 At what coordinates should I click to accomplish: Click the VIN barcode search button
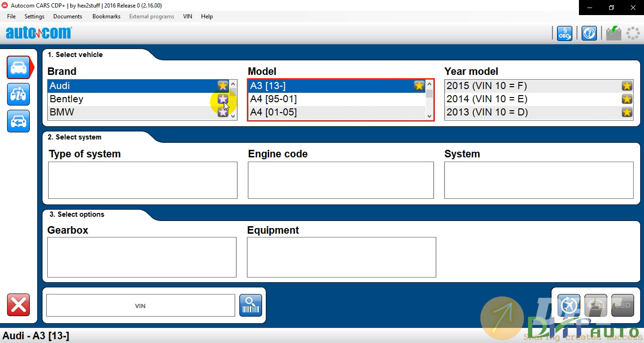pos(250,305)
